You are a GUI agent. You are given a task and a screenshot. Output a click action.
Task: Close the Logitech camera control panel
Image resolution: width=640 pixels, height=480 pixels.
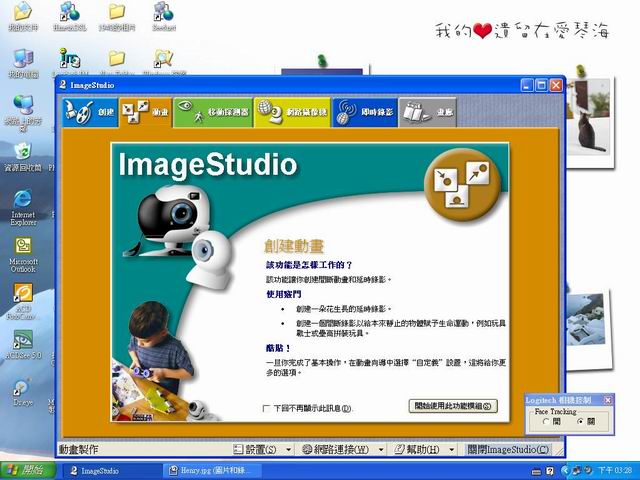(608, 400)
